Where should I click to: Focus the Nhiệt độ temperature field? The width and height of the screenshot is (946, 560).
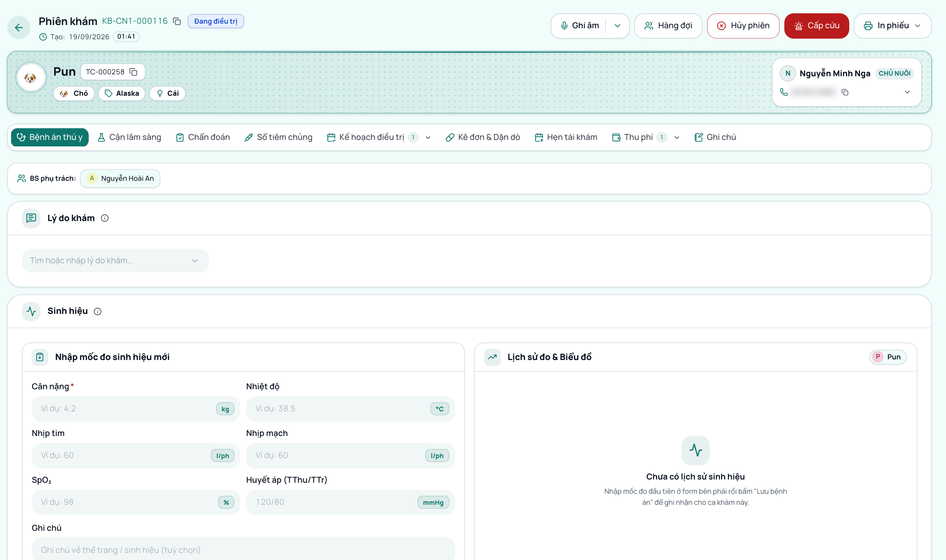tap(350, 409)
